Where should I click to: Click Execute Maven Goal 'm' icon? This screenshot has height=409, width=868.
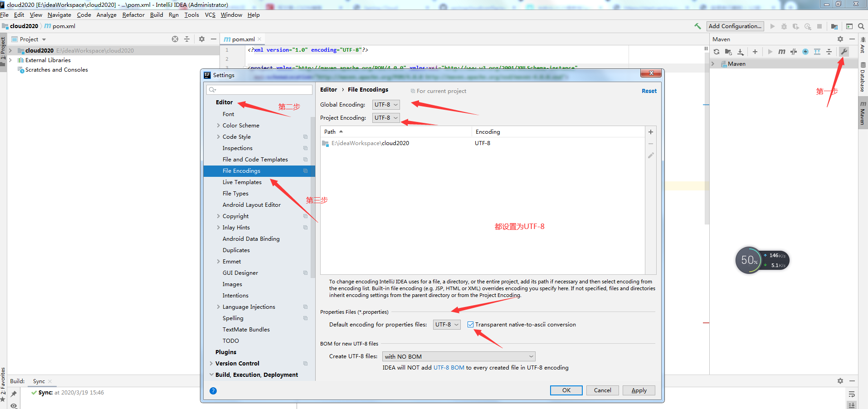click(782, 52)
